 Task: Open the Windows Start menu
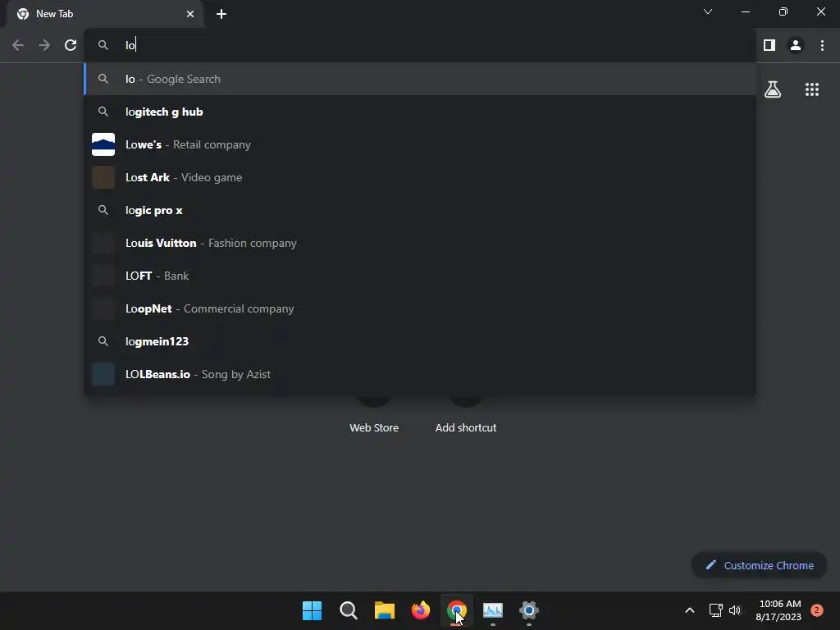pos(312,610)
